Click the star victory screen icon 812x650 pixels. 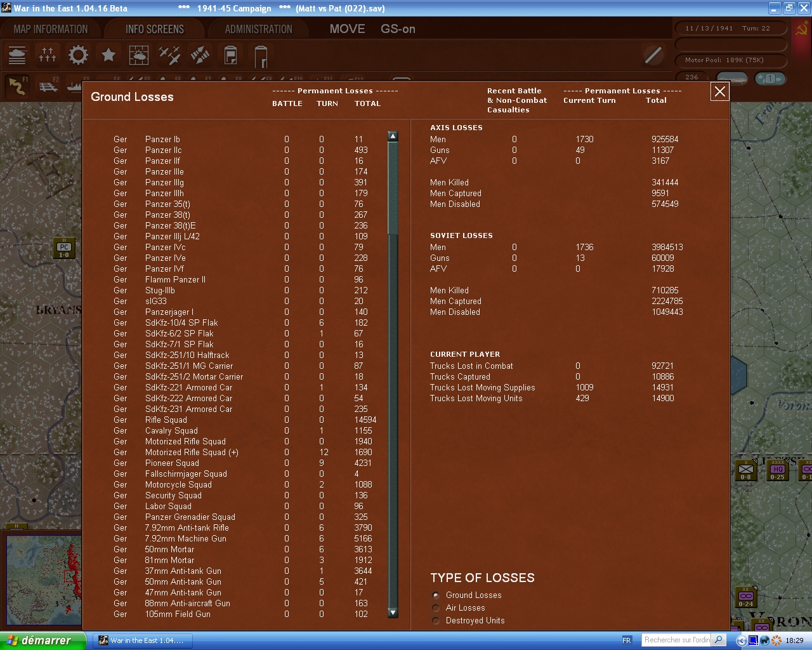[x=108, y=55]
